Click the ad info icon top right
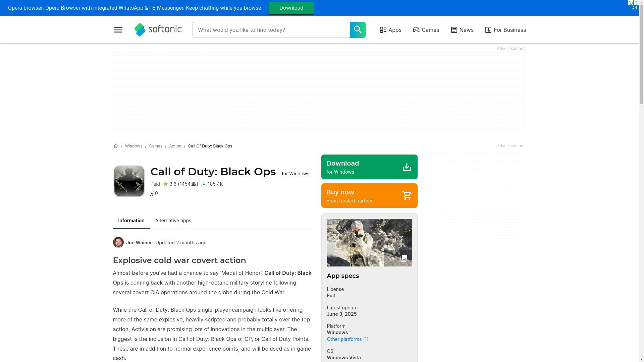 coord(631,3)
